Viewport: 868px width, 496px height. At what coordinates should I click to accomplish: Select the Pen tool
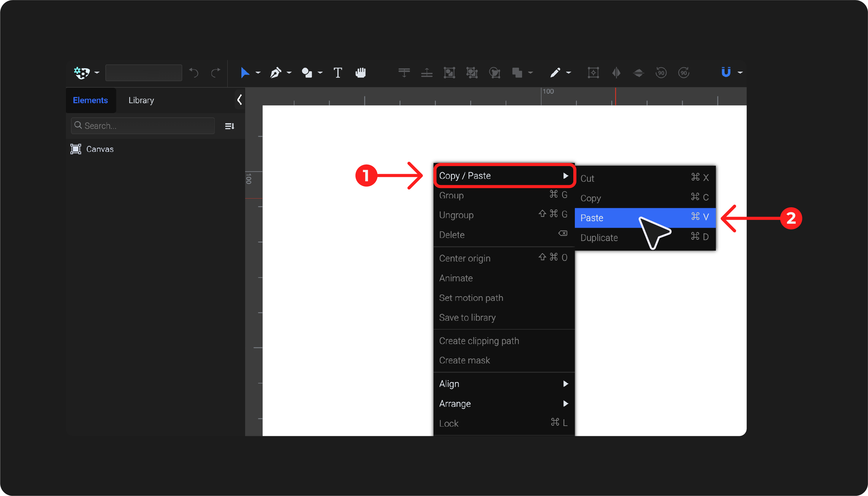[x=275, y=72]
